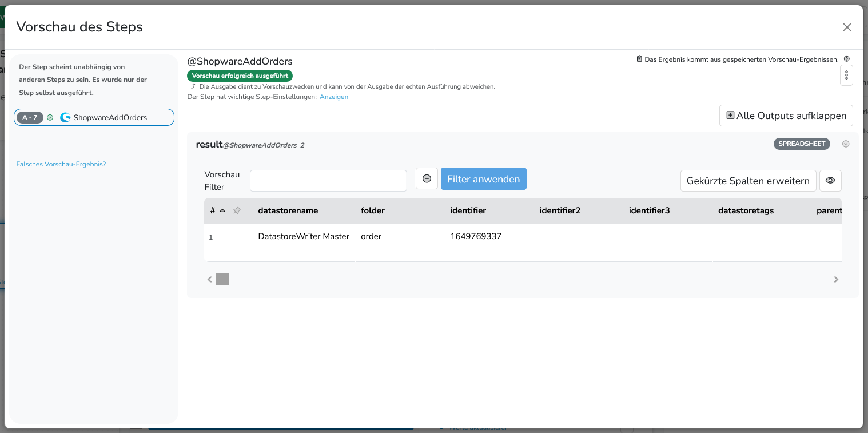Screen dimensions: 868x433
Task: Toggle the eye visibility button
Action: pyautogui.click(x=830, y=181)
